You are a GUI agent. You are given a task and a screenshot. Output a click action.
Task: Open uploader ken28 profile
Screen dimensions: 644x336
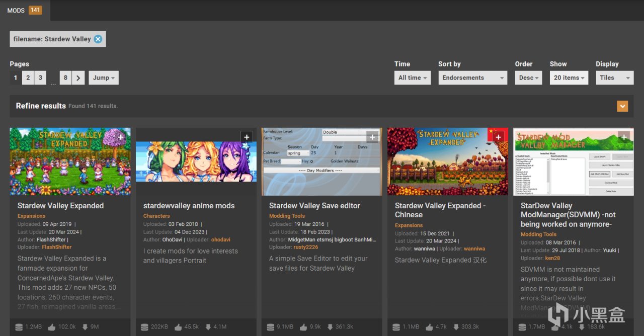[x=552, y=258]
